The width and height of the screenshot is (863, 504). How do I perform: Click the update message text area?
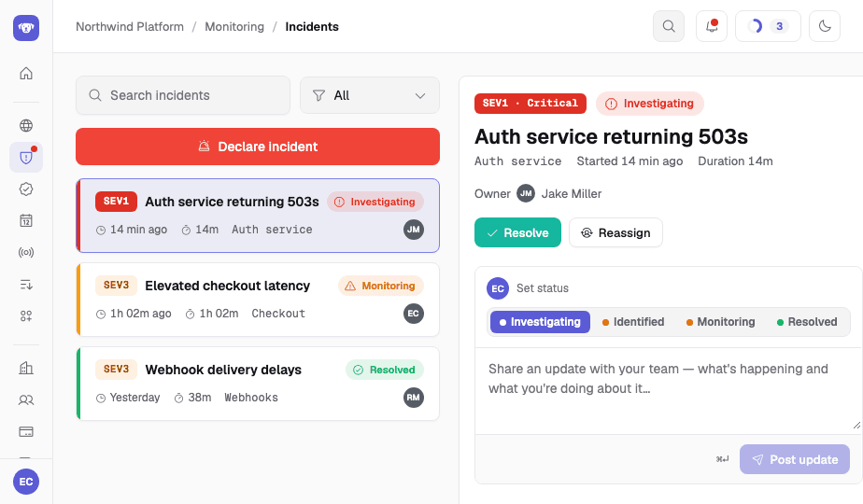click(x=668, y=391)
